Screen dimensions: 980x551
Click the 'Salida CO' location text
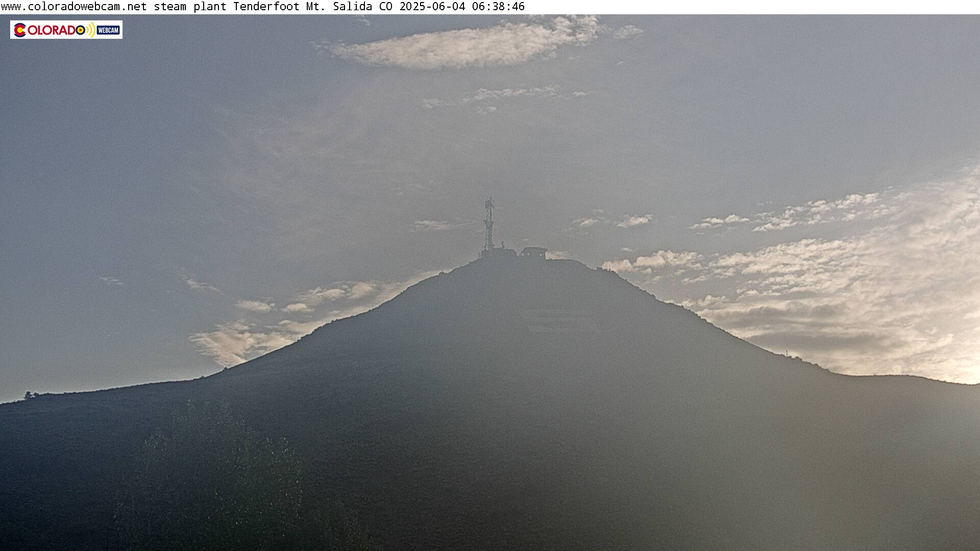(363, 7)
